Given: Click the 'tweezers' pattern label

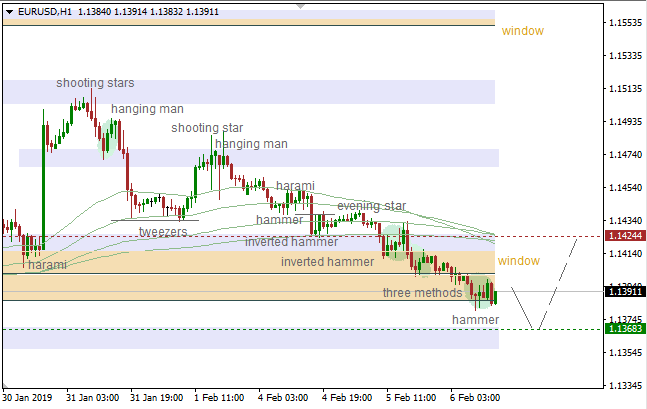Looking at the screenshot, I should click(x=163, y=231).
